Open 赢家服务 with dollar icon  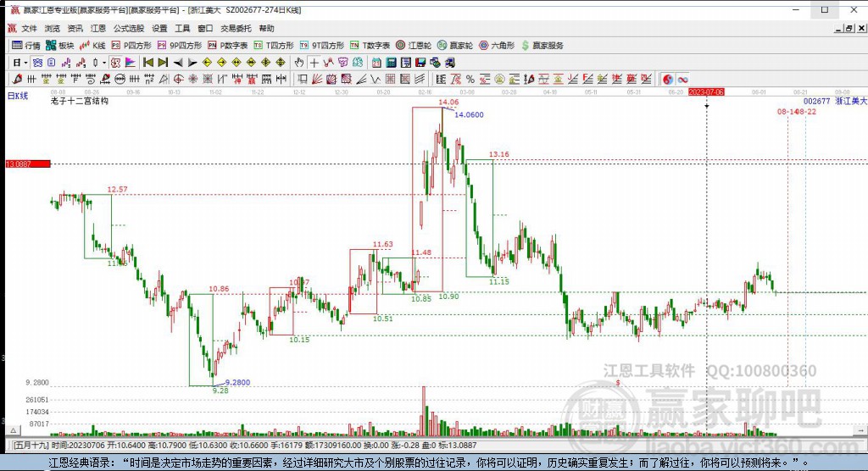pyautogui.click(x=542, y=46)
